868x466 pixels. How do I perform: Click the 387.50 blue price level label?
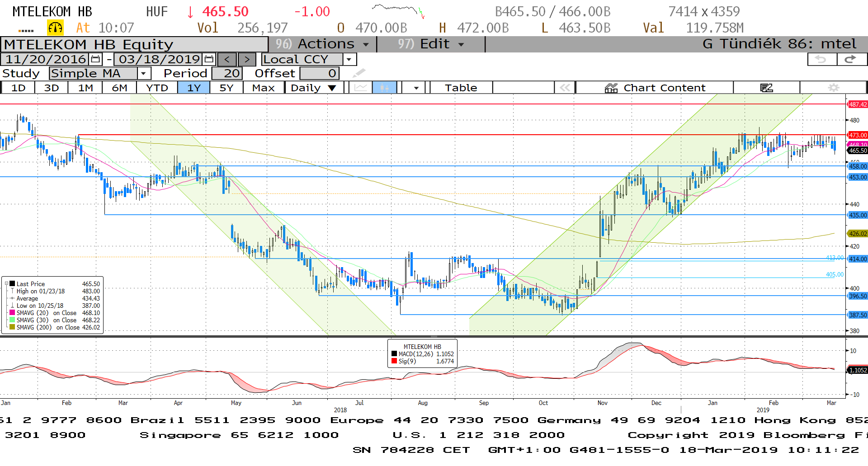pos(858,315)
